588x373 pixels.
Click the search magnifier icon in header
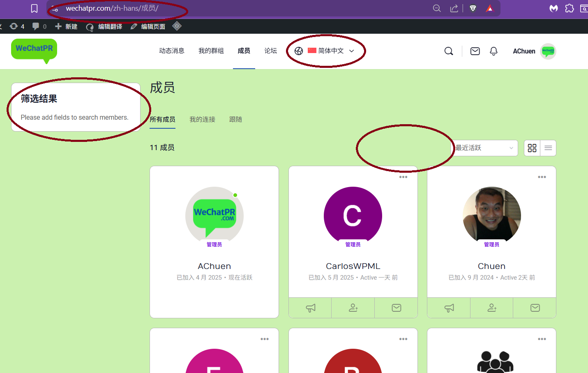(x=449, y=51)
